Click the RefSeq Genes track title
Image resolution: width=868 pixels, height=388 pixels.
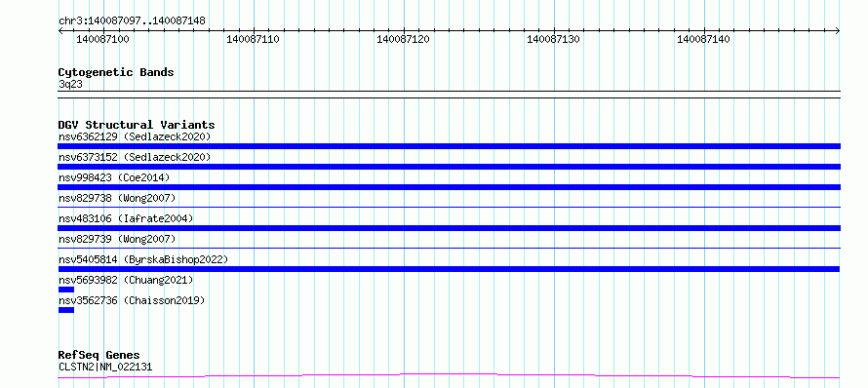(99, 356)
